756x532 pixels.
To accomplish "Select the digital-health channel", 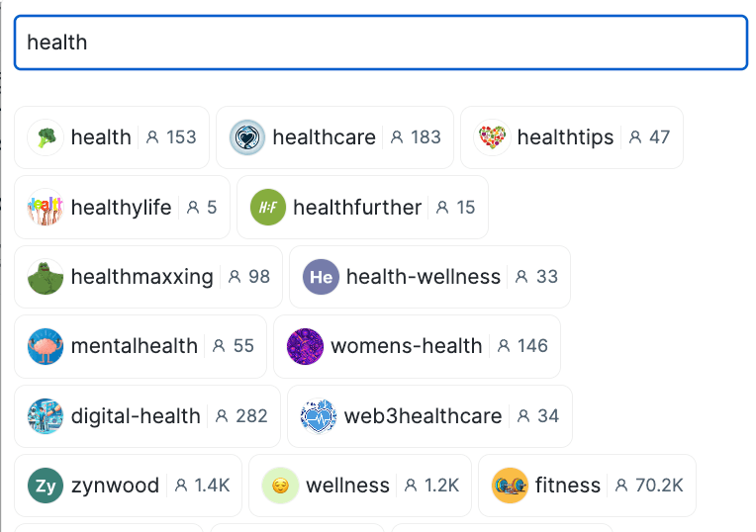I will 136,416.
